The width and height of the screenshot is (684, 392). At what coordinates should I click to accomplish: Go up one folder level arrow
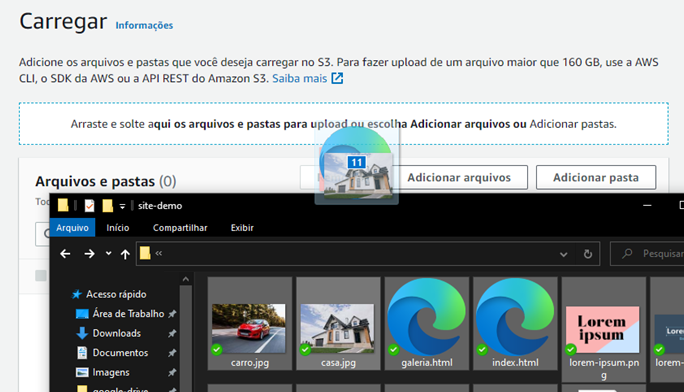[125, 254]
